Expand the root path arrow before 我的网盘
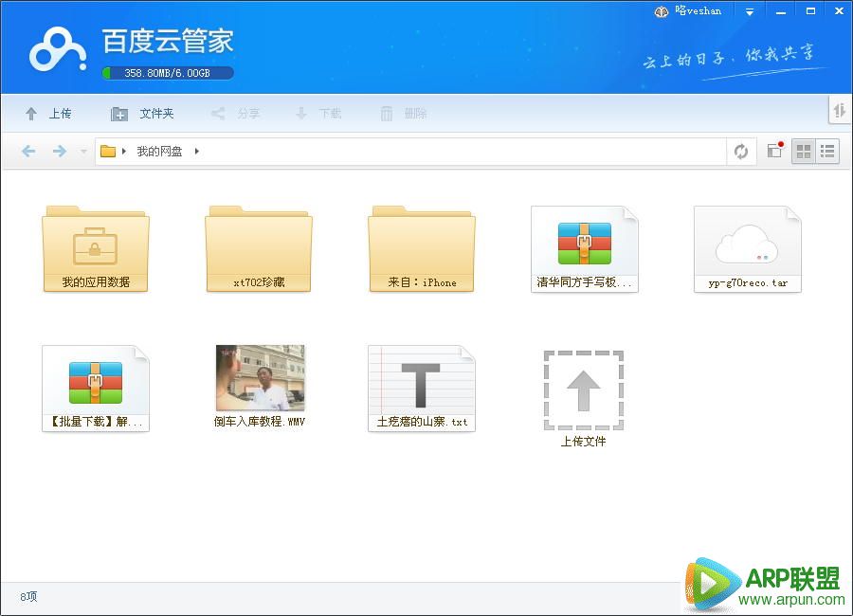Image resolution: width=853 pixels, height=616 pixels. (x=124, y=151)
